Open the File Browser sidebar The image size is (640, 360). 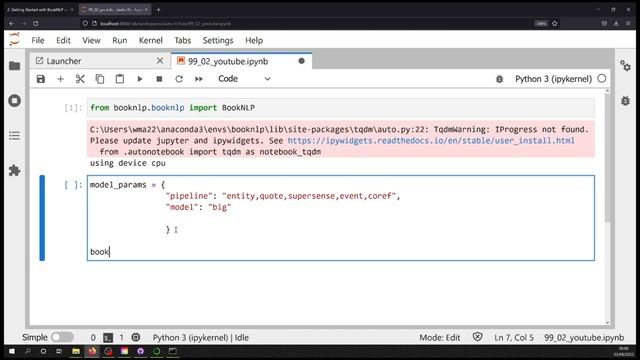[x=15, y=66]
